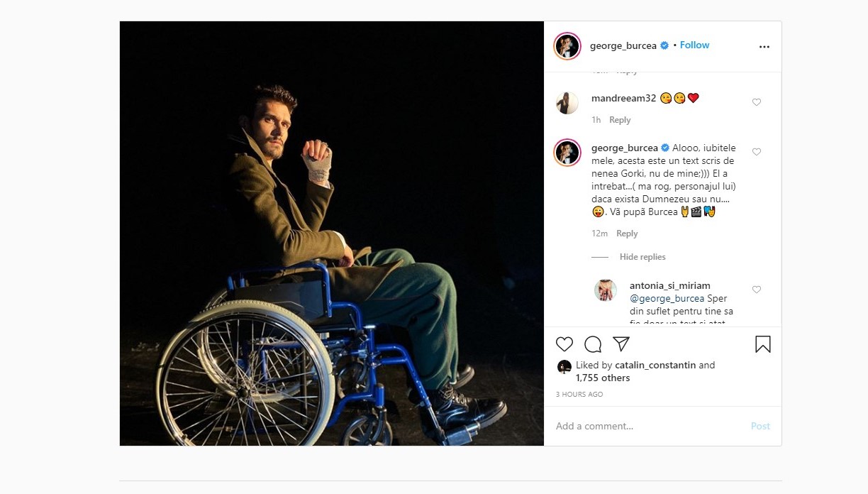Screen dimensions: 868x494
Task: View the 1,755 others who liked
Action: pyautogui.click(x=602, y=378)
